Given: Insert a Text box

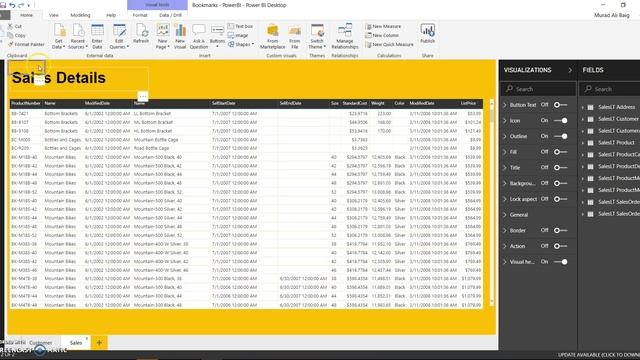Looking at the screenshot, I should click(x=240, y=26).
